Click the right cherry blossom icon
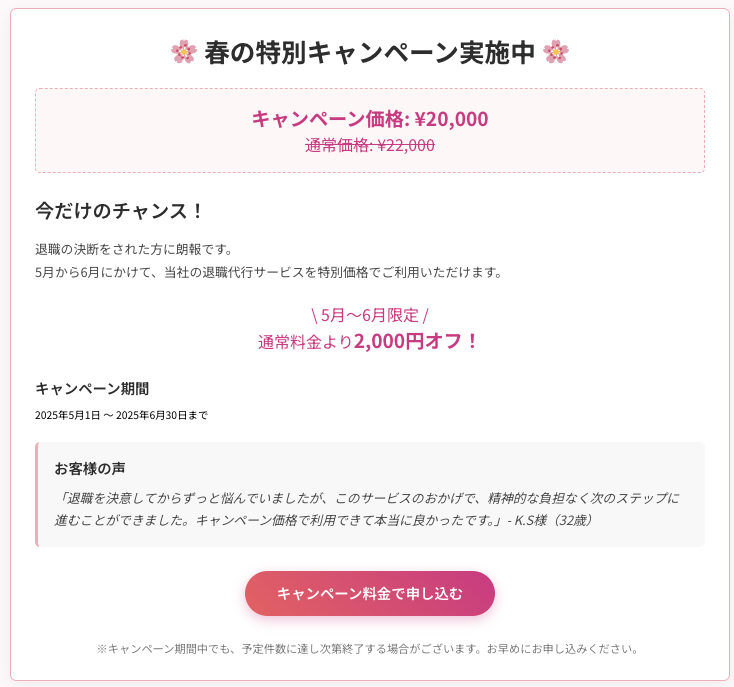Viewport: 734px width, 687px height. (556, 51)
